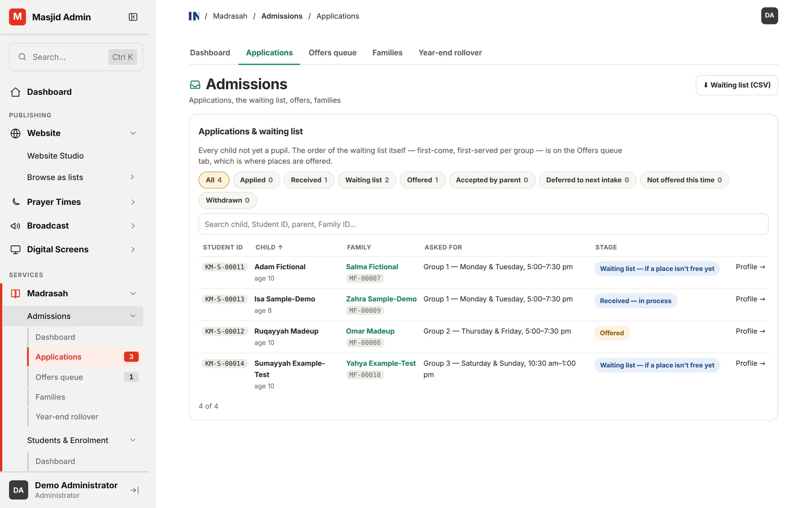Expand the Broadcast section

point(133,226)
